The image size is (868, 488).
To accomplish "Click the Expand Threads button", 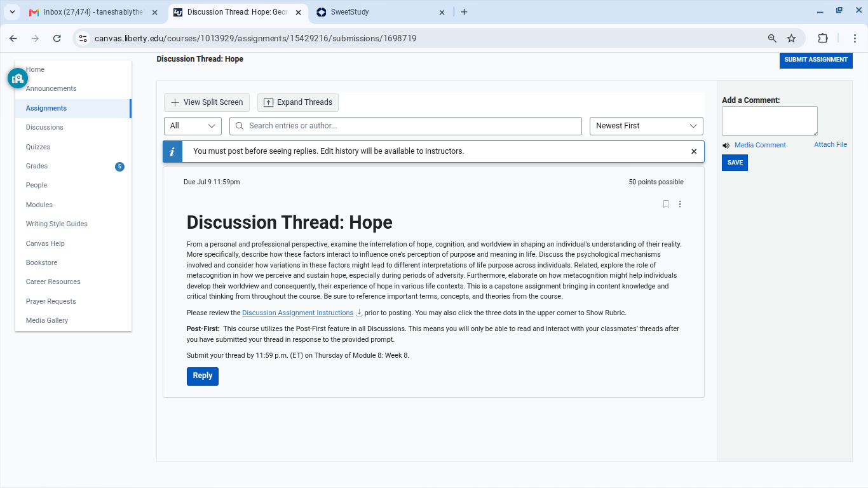I will (x=298, y=102).
